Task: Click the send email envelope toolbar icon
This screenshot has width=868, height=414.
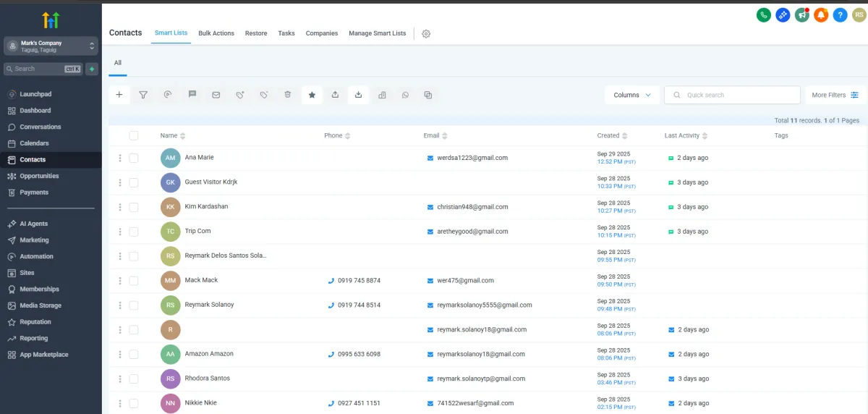Action: (x=216, y=95)
